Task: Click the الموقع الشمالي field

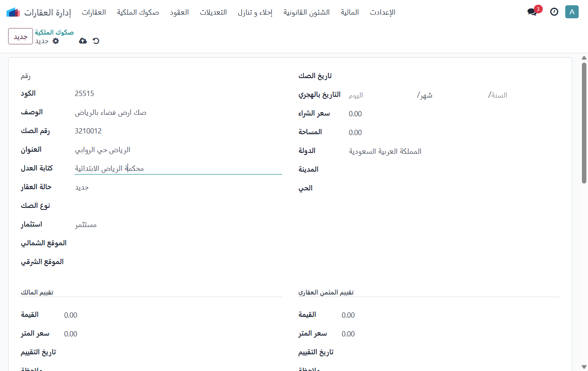Action: point(178,243)
